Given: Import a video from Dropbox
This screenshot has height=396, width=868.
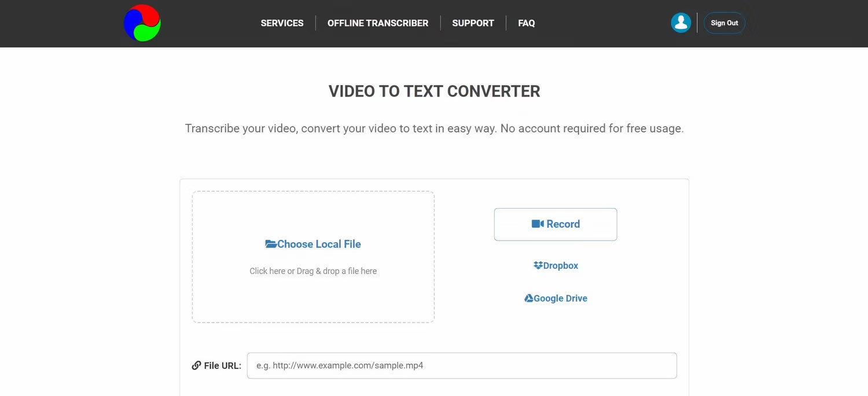Looking at the screenshot, I should click(x=556, y=265).
